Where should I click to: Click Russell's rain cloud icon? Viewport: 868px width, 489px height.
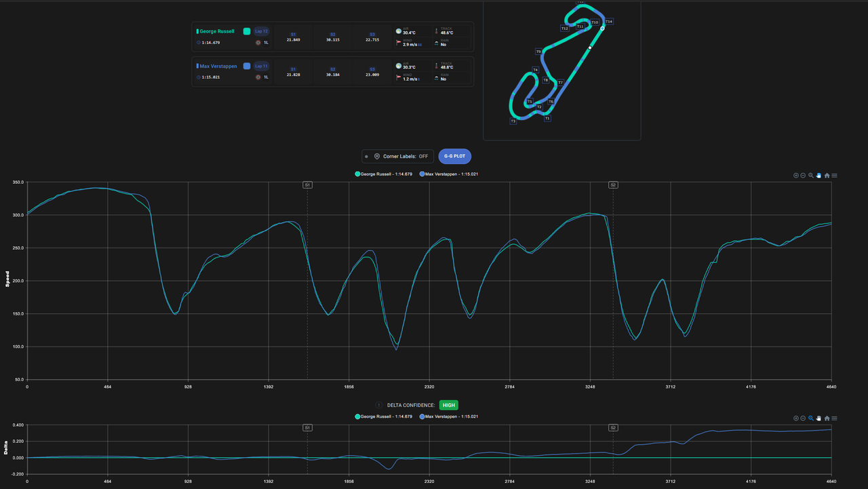(436, 43)
